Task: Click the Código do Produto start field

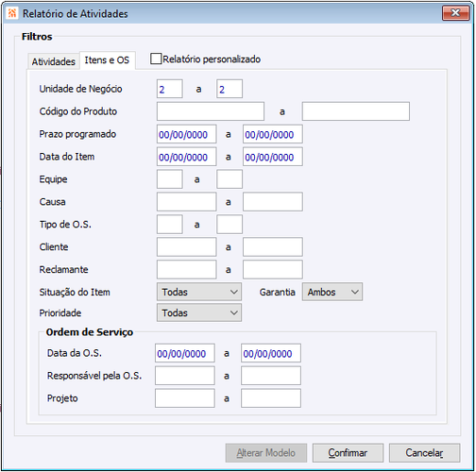Action: pyautogui.click(x=211, y=111)
